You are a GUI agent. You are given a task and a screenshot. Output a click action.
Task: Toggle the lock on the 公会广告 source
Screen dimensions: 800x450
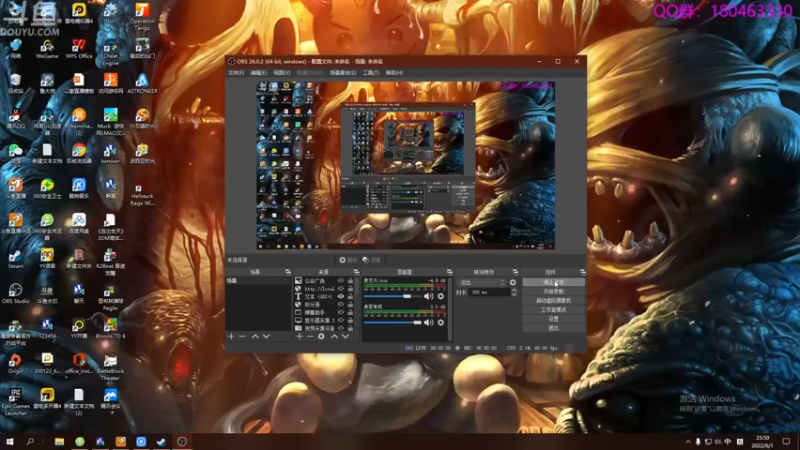(x=350, y=281)
